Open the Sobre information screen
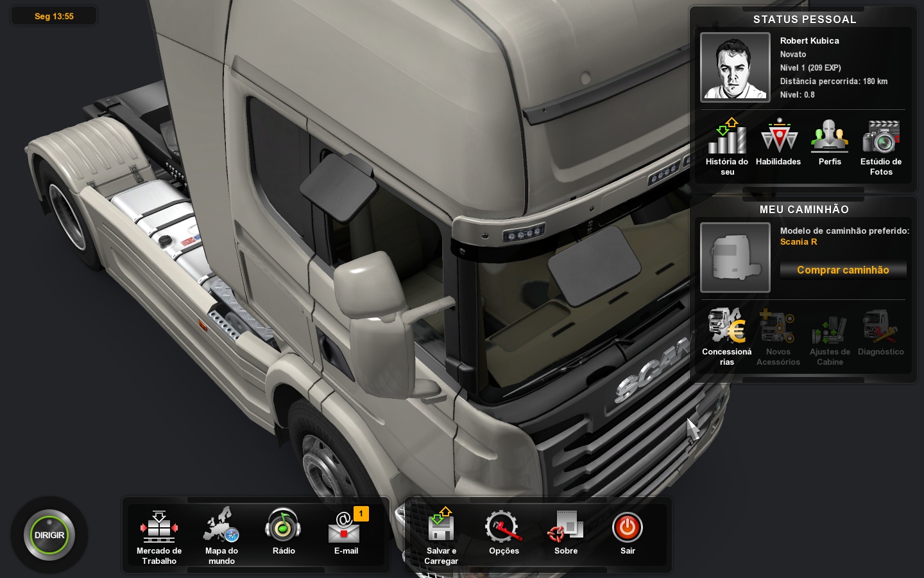Viewport: 924px width, 578px height. click(x=566, y=532)
